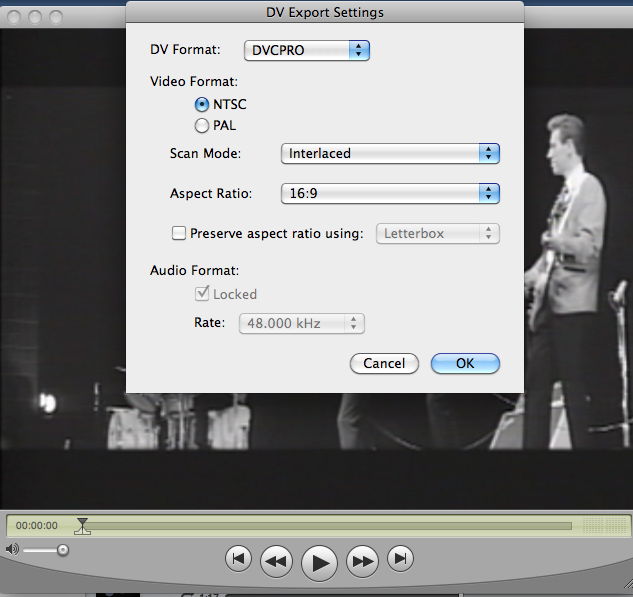Jump to the beginning of the movie

(238, 559)
